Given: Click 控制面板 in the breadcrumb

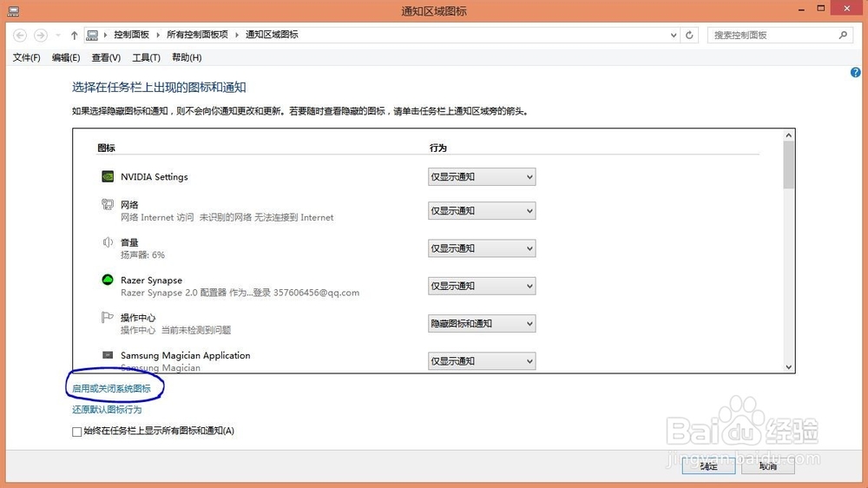Looking at the screenshot, I should pyautogui.click(x=132, y=35).
